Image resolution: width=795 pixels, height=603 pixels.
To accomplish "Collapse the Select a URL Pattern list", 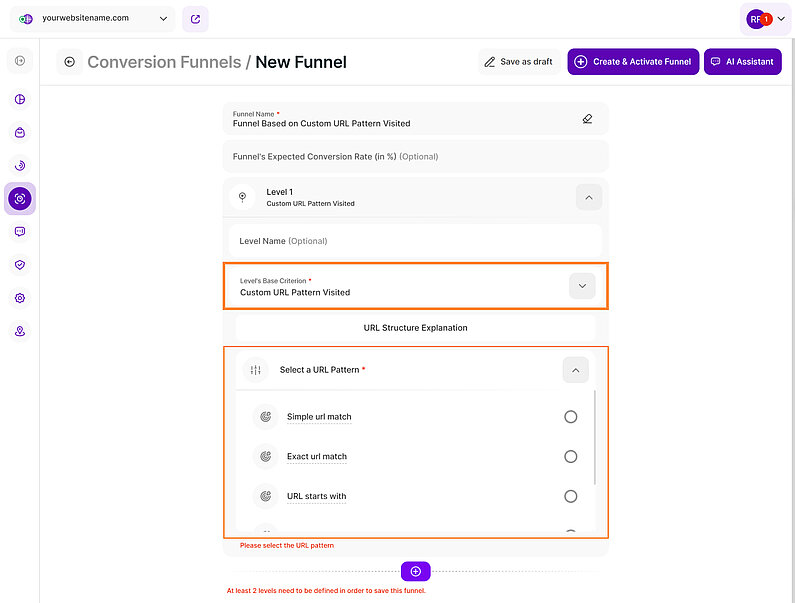I will tap(575, 370).
